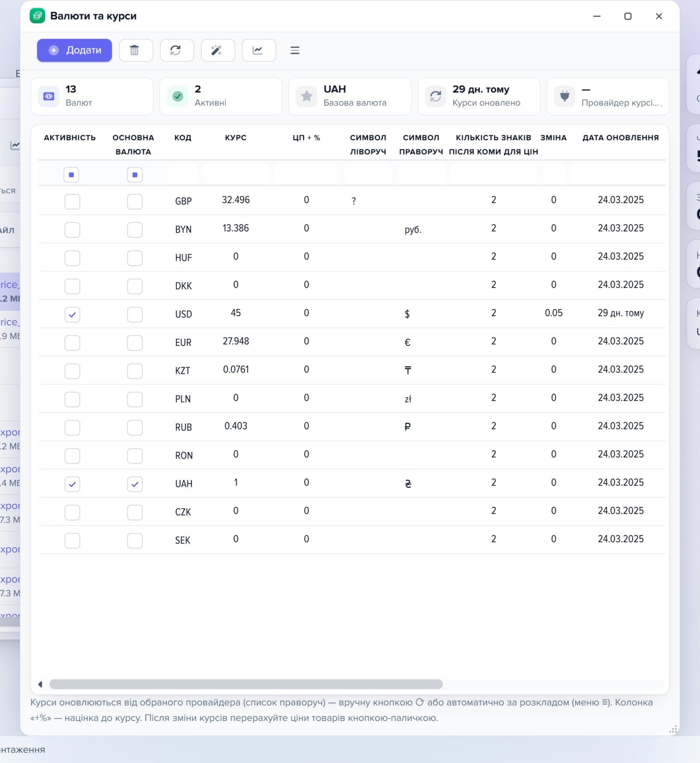
Task: Select the USD rate value 45
Action: [x=236, y=313]
